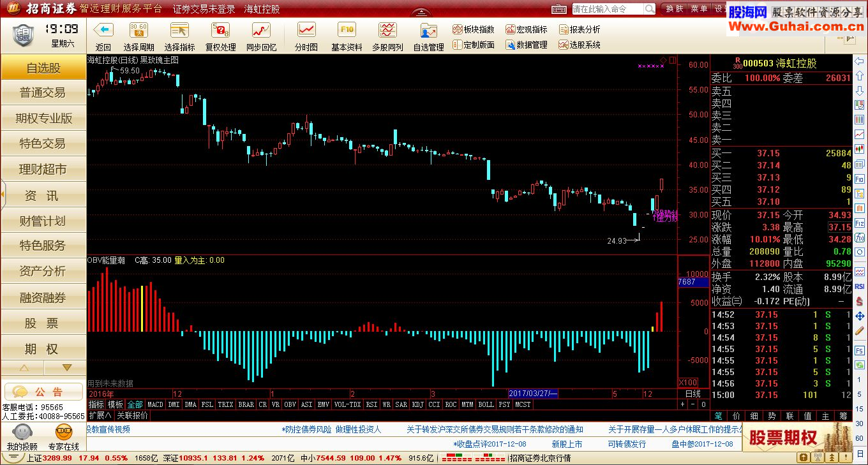Open link 收盘点评2017-12-08
868x465 pixels.
click(490, 444)
